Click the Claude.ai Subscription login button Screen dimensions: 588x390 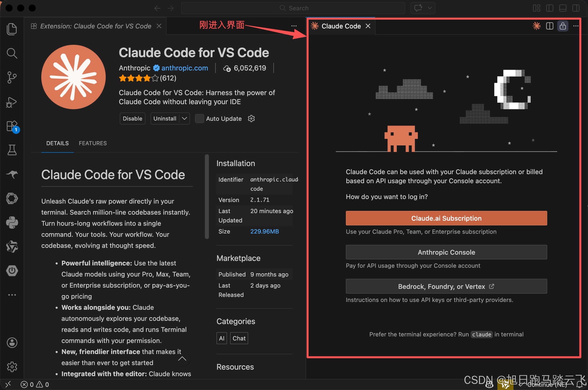[x=446, y=218]
